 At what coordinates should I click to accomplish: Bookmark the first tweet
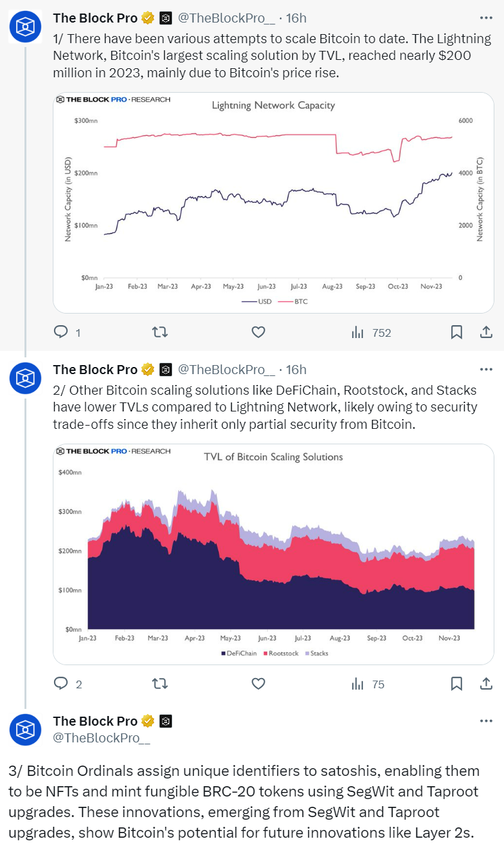point(456,332)
